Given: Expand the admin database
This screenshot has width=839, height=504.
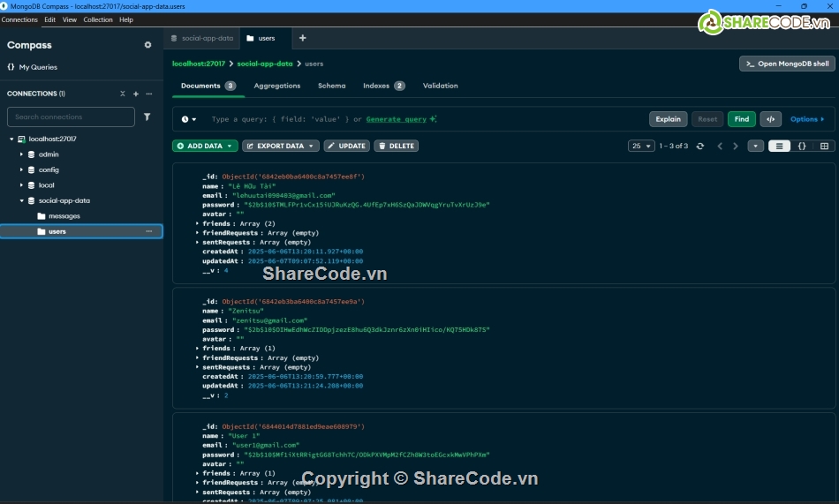Looking at the screenshot, I should [x=21, y=154].
